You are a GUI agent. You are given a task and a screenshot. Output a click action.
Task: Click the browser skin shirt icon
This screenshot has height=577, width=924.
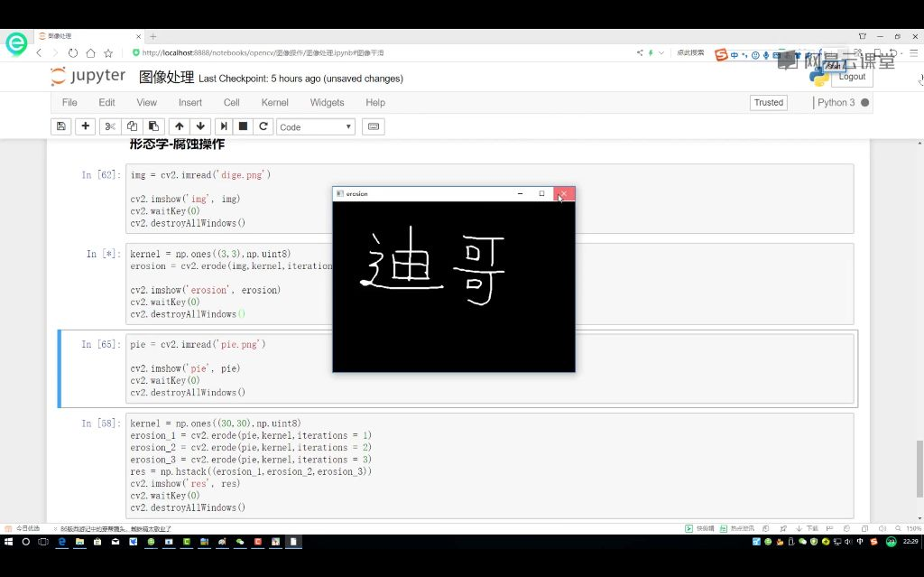[863, 37]
